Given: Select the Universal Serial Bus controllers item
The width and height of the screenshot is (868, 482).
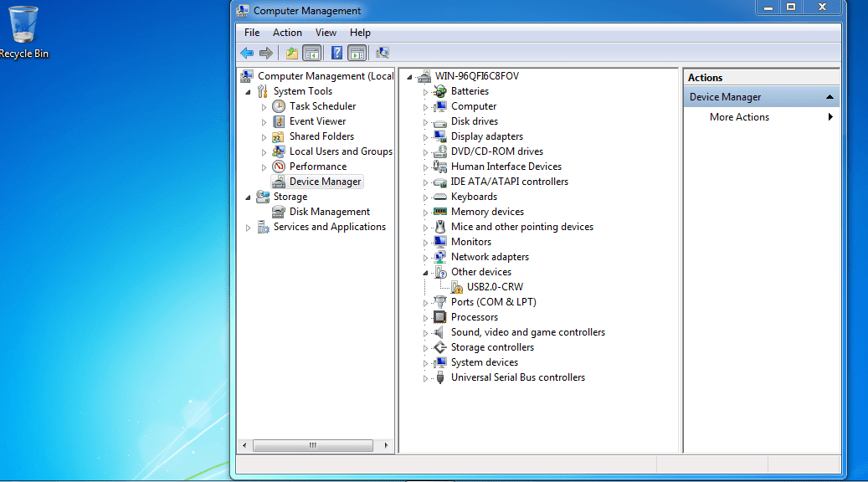Looking at the screenshot, I should (517, 377).
